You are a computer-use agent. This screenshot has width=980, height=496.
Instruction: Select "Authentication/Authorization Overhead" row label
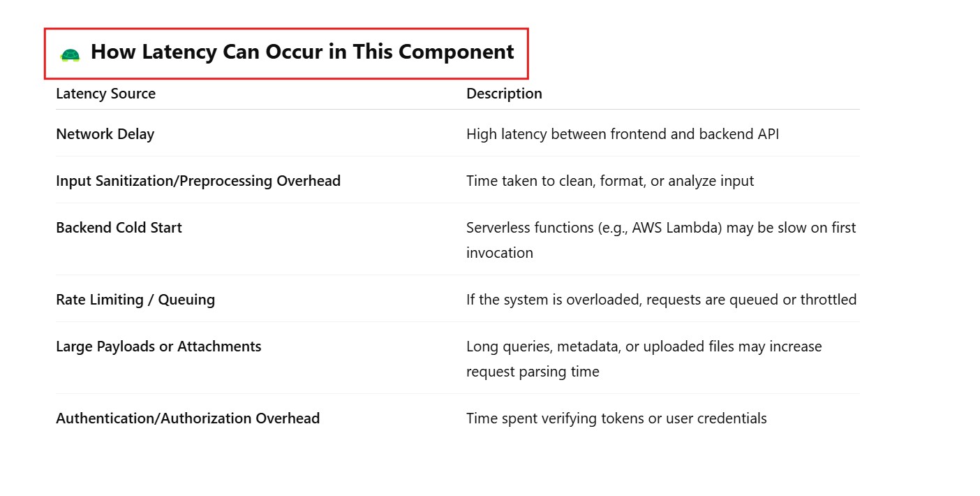188,418
